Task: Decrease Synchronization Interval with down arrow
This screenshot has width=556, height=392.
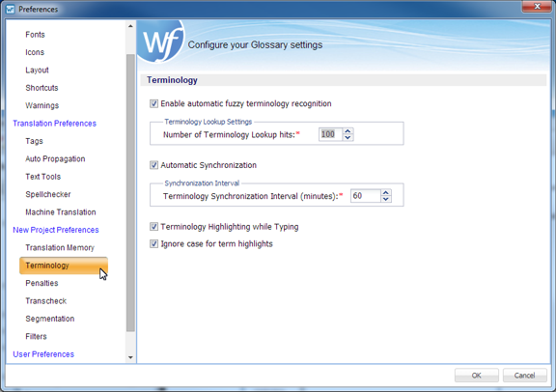Action: click(386, 199)
